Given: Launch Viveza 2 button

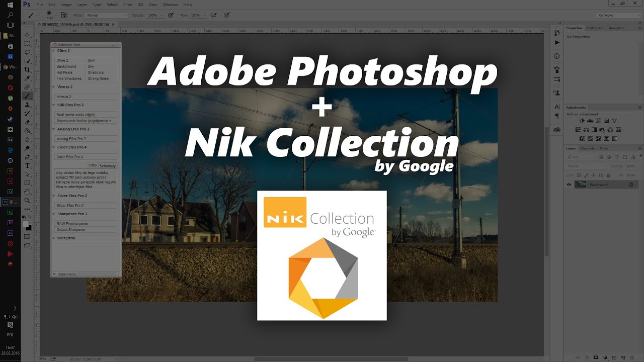Looking at the screenshot, I should tap(86, 97).
